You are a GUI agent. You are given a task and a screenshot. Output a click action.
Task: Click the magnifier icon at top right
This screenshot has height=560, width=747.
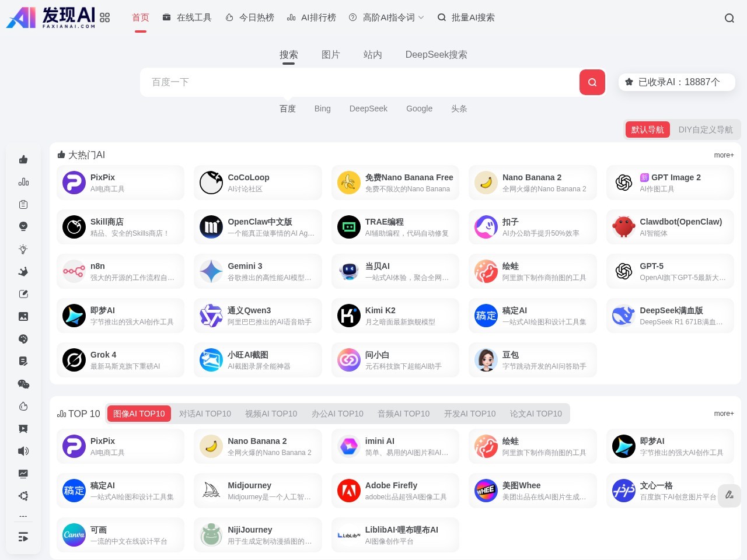729,18
